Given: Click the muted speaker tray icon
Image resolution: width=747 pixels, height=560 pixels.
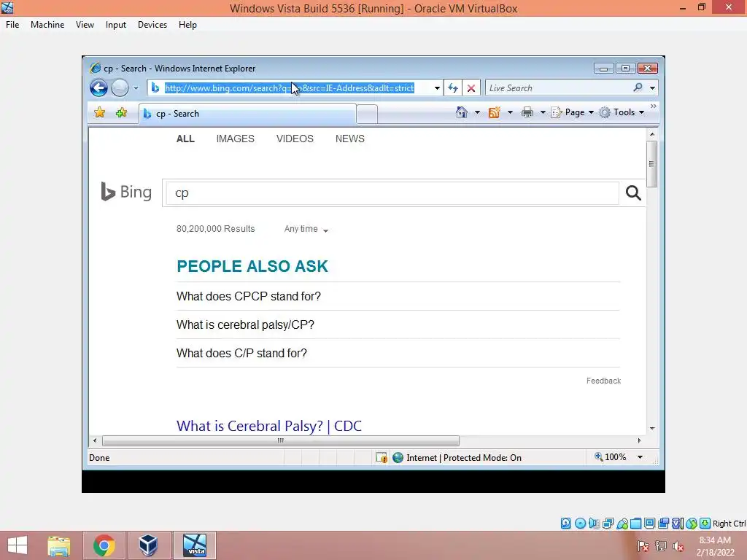Looking at the screenshot, I should (x=678, y=546).
